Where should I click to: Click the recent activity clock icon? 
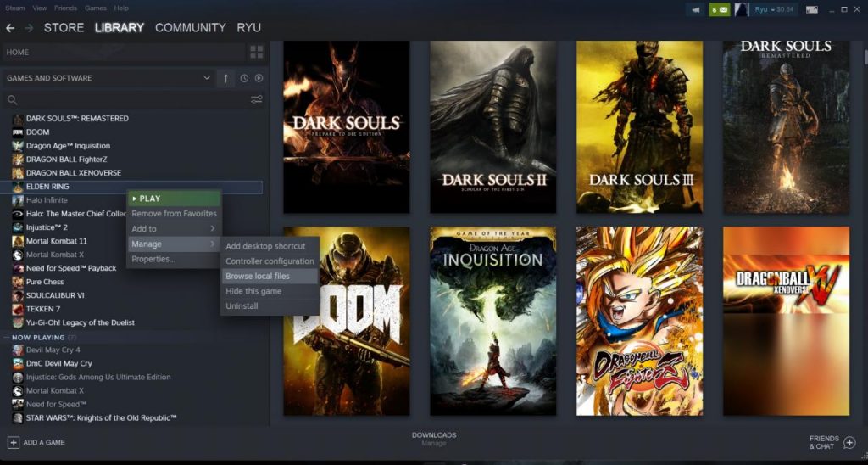[x=244, y=78]
